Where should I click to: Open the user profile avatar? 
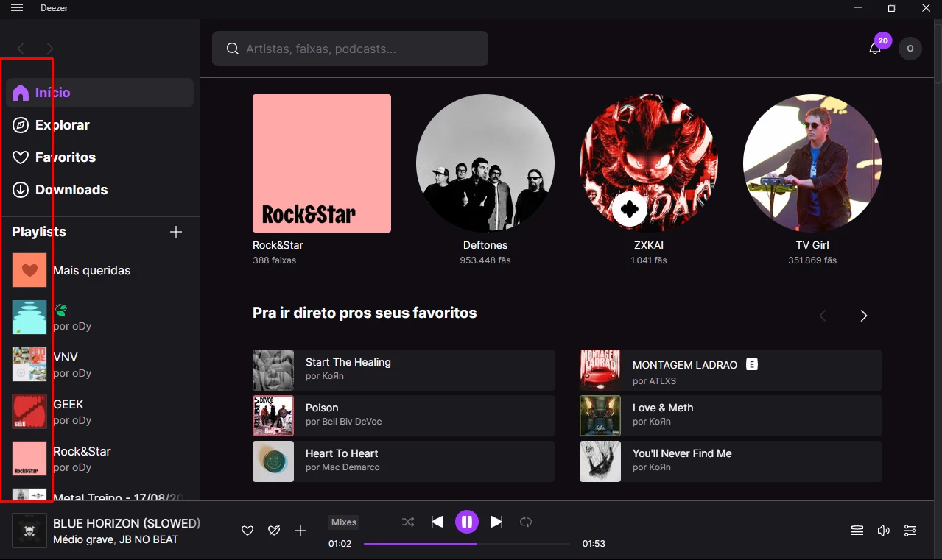tap(910, 49)
